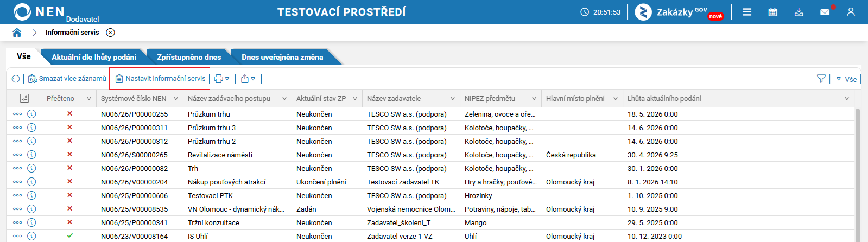Click the vertical scrollbar of the table
The width and height of the screenshot is (868, 242).
point(858,174)
